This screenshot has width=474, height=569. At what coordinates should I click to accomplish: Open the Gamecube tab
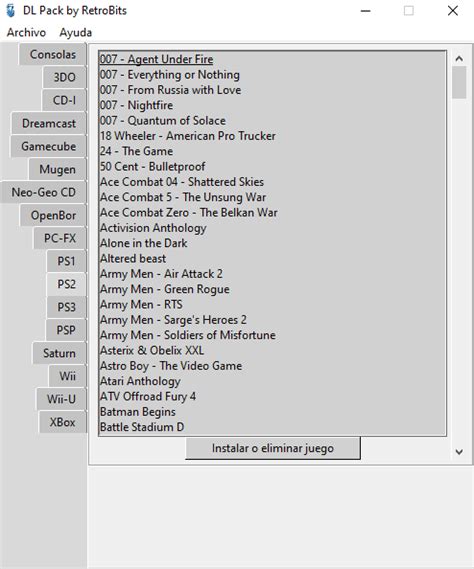click(48, 146)
